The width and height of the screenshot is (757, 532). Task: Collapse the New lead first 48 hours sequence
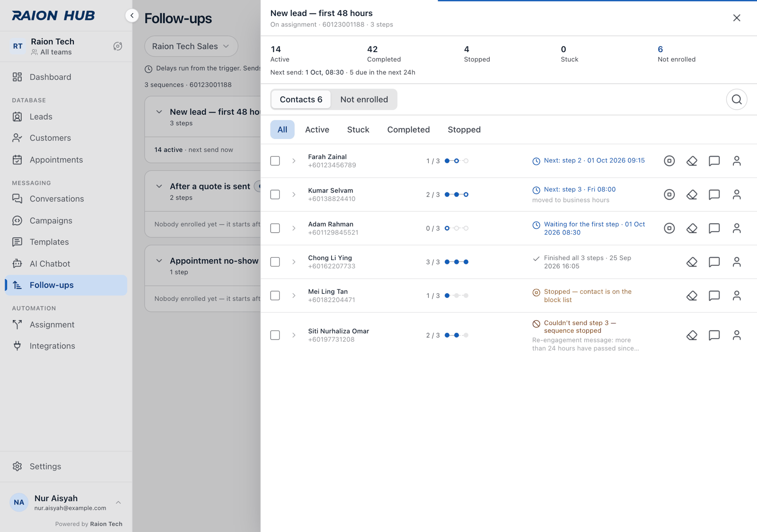pyautogui.click(x=159, y=112)
